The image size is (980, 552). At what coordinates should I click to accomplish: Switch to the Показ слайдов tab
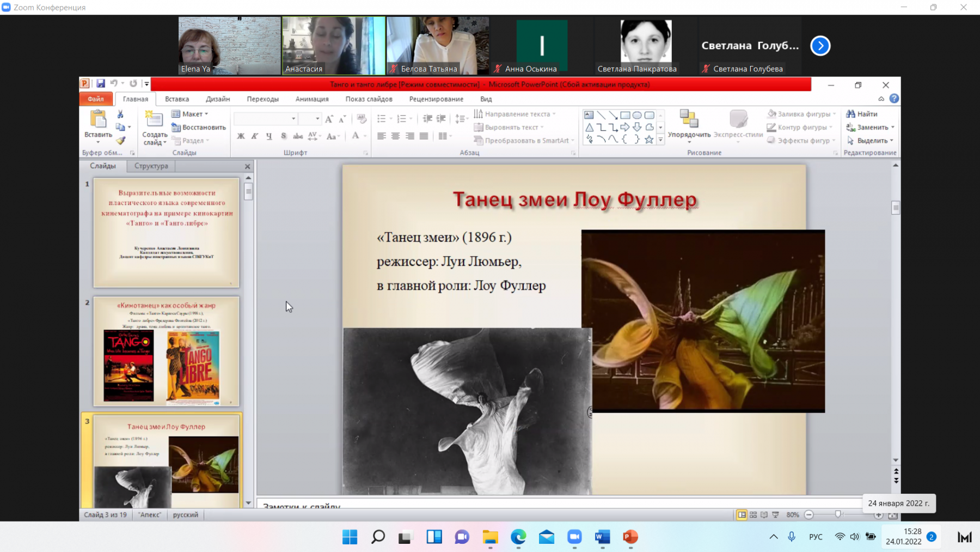369,99
